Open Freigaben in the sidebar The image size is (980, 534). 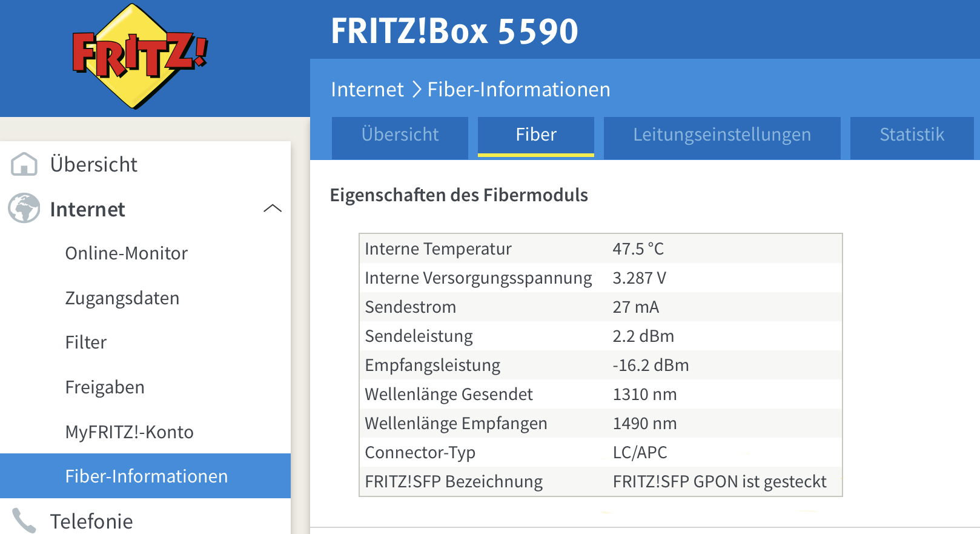tap(105, 387)
